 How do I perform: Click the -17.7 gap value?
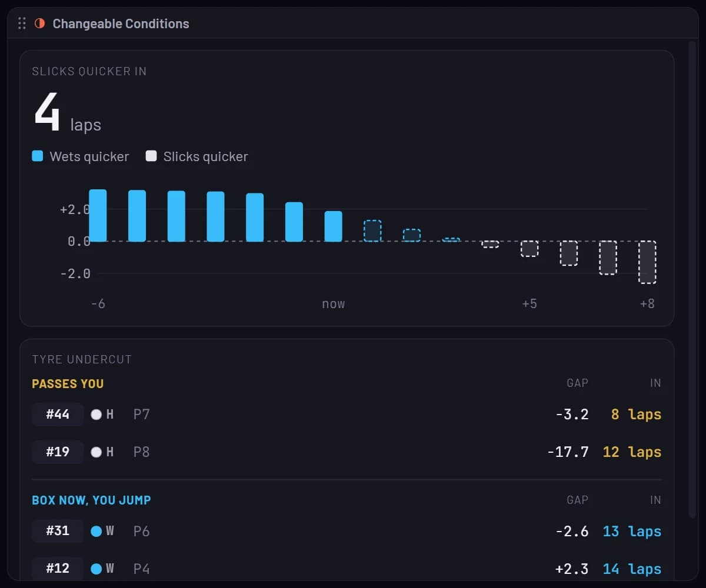click(568, 452)
